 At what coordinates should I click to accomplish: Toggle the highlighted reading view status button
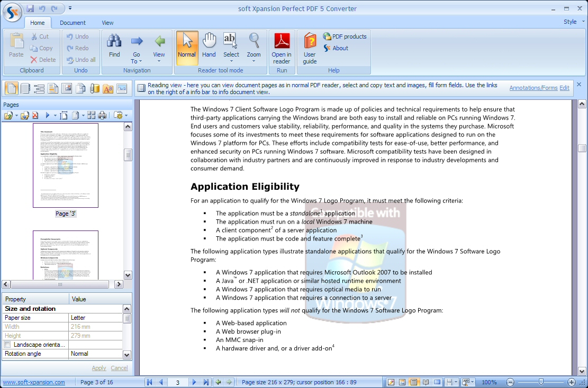414,382
